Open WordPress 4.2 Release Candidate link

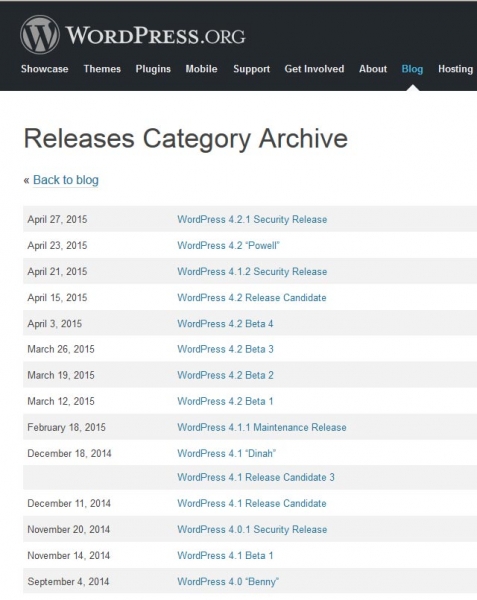click(x=252, y=297)
